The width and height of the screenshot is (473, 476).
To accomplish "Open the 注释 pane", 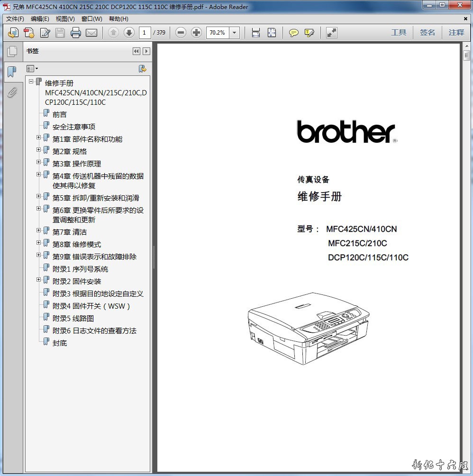I will coord(456,33).
